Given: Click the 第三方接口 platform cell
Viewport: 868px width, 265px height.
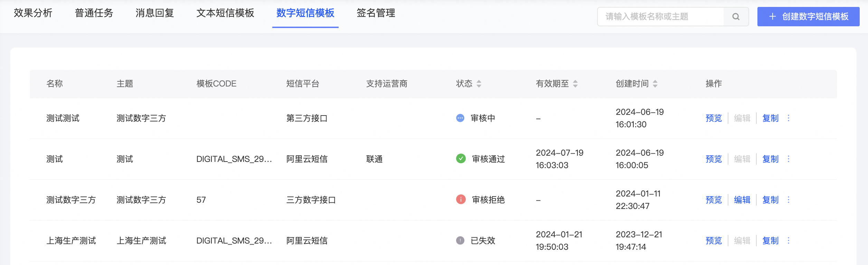Looking at the screenshot, I should pyautogui.click(x=307, y=118).
